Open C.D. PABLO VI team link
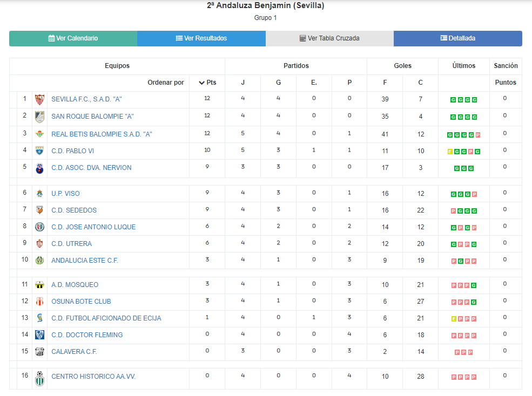 pos(72,151)
